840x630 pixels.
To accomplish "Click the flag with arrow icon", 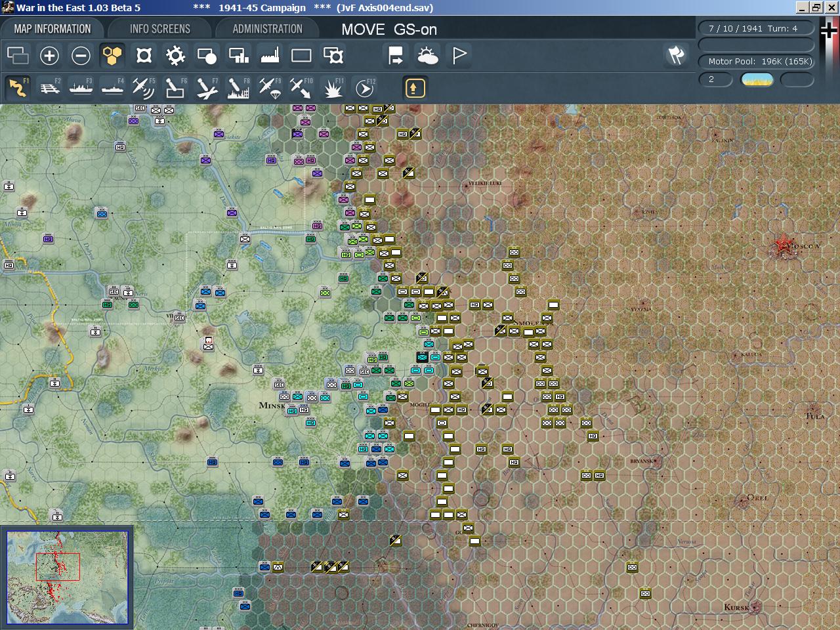I will tap(396, 56).
